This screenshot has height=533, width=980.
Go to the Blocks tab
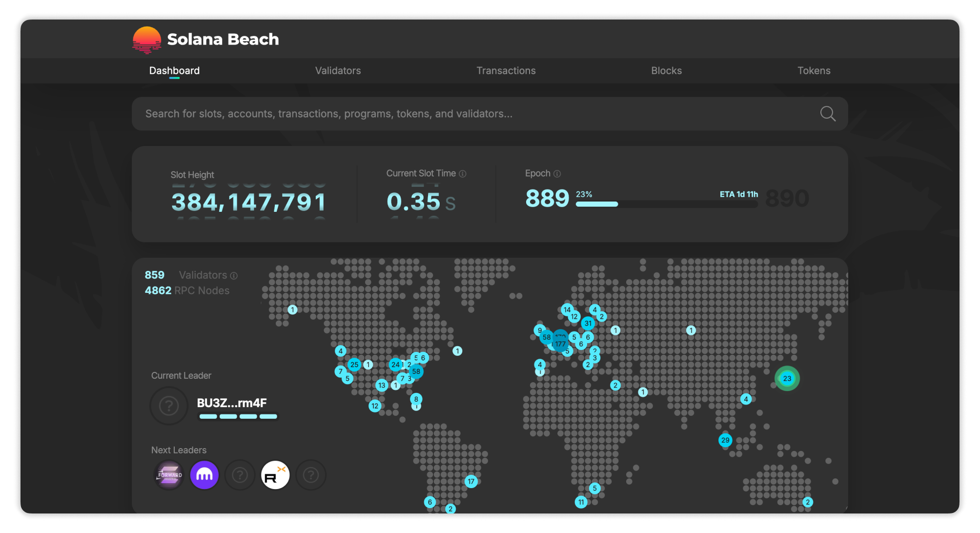[x=666, y=71]
